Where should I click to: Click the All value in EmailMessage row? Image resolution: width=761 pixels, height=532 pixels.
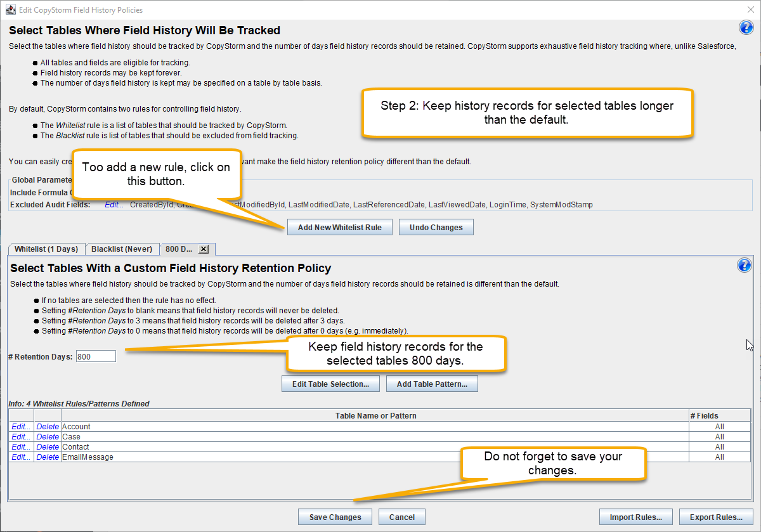click(x=720, y=457)
